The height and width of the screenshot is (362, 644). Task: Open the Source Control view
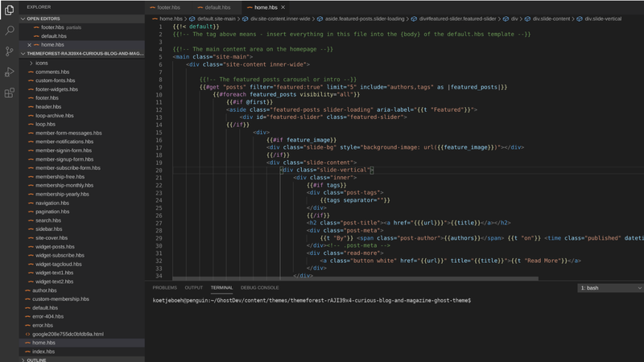coord(10,51)
